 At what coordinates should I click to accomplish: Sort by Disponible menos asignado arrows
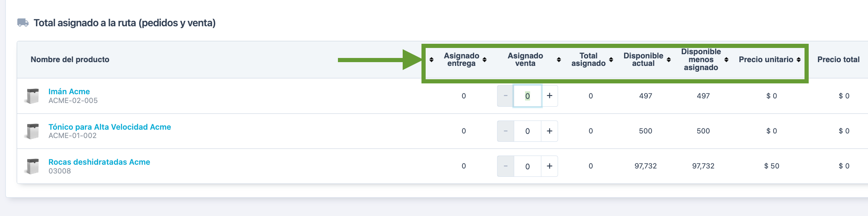pos(726,60)
